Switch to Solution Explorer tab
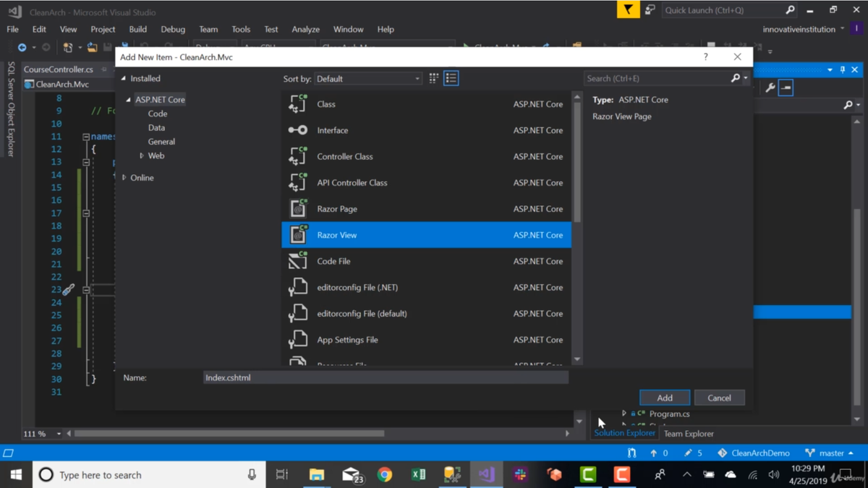 [x=624, y=433]
